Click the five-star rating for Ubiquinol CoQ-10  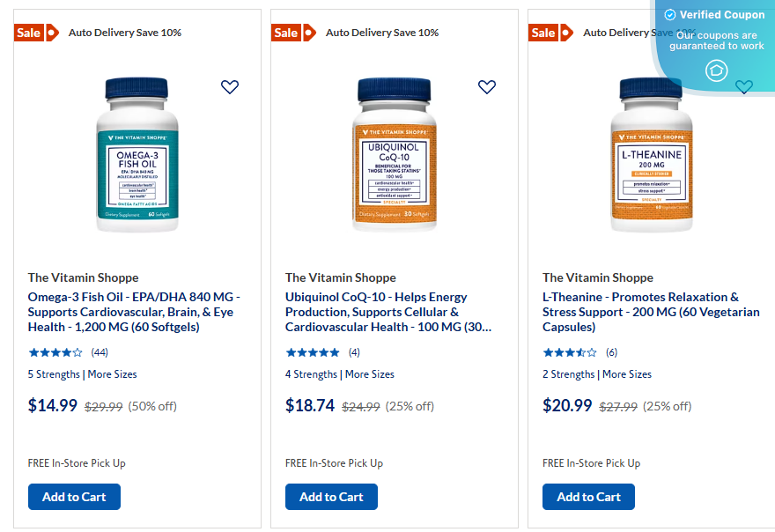pyautogui.click(x=311, y=351)
